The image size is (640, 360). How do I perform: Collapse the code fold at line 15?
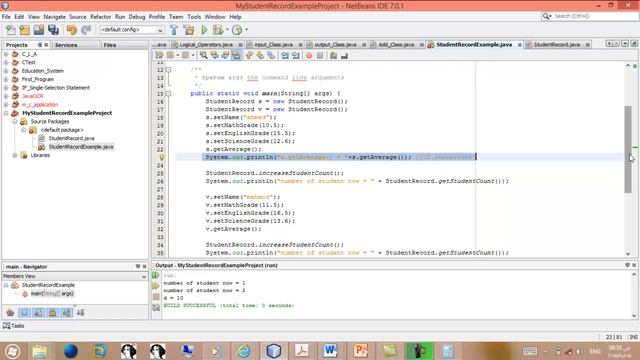tap(168, 93)
